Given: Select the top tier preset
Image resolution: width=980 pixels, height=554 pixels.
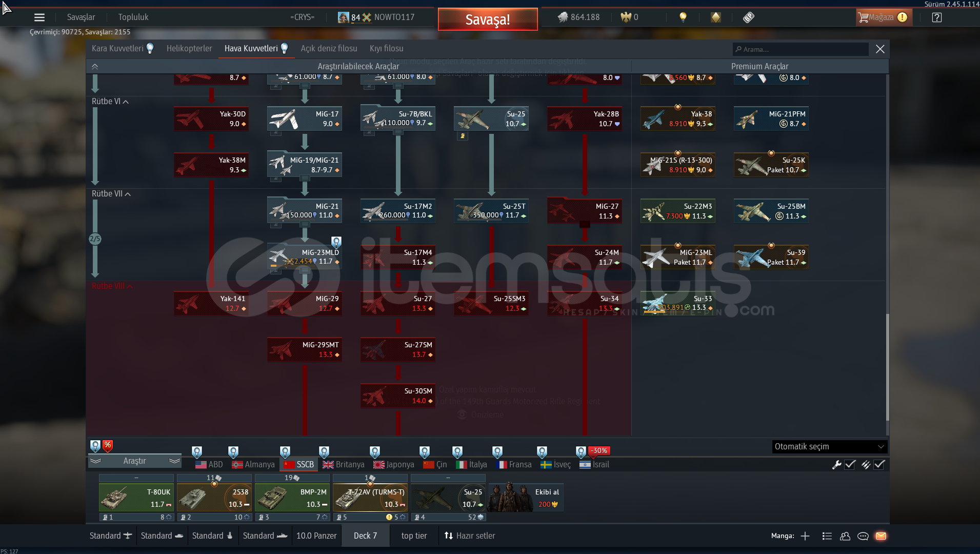Looking at the screenshot, I should [x=414, y=536].
